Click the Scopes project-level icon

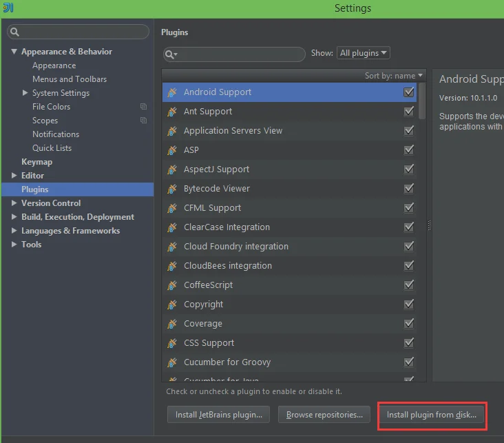pos(143,121)
